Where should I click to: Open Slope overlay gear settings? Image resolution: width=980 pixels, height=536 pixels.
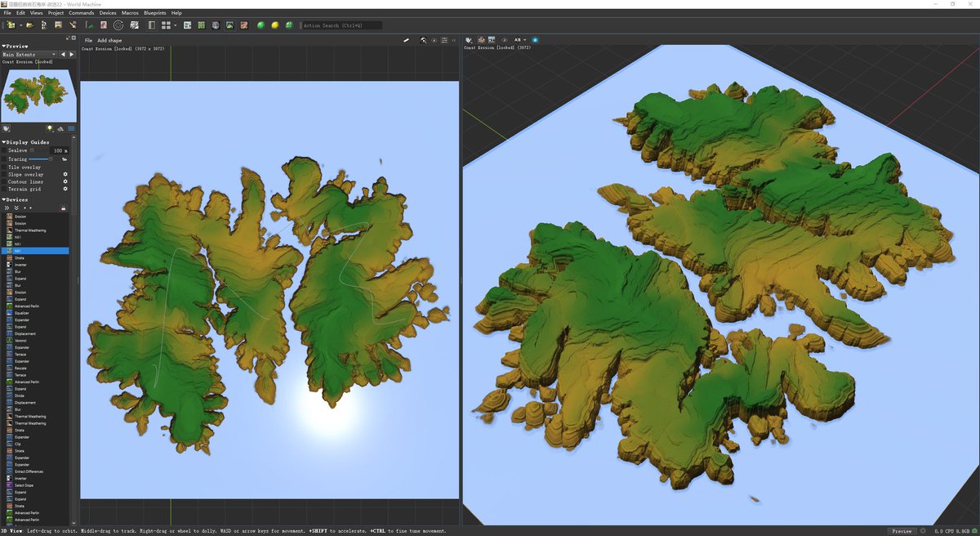[65, 174]
